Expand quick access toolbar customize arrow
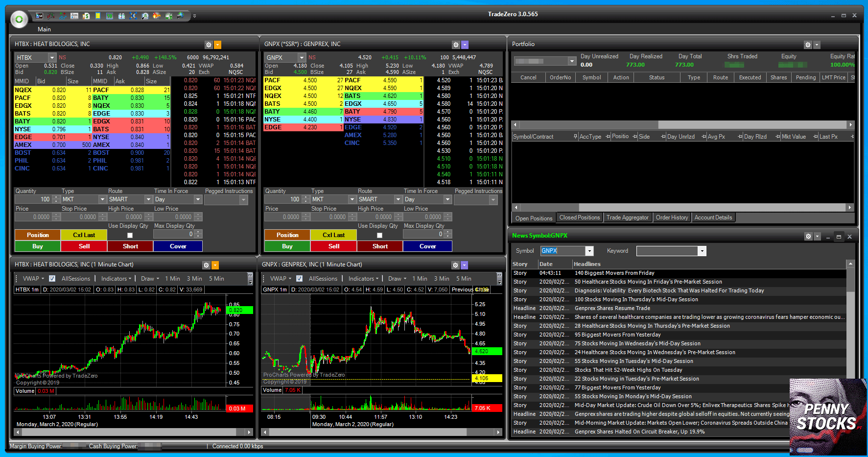Viewport: 868px width, 457px height. (x=194, y=16)
